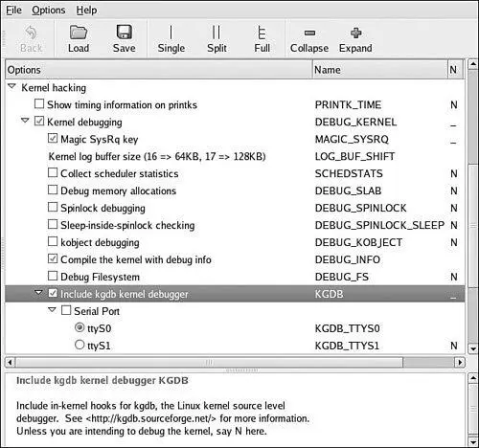This screenshot has width=479, height=448.
Task: Collapse the Kernel debugging subtree triangle
Action: 25,121
